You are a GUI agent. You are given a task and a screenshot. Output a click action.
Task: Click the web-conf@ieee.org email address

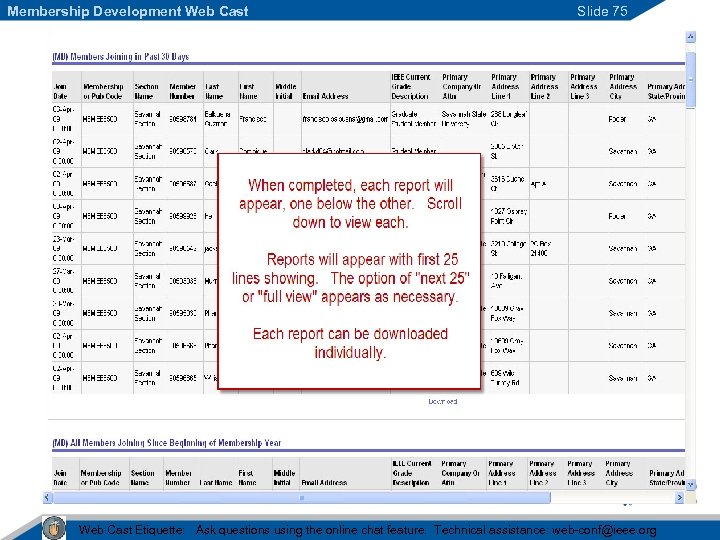pos(604,530)
